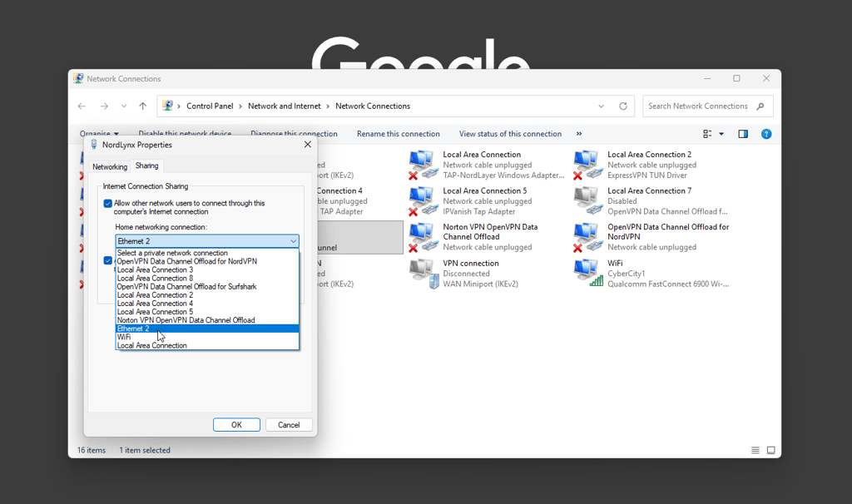Choose Local Area Connection 4 in dropdown list
The image size is (852, 504).
tap(207, 304)
